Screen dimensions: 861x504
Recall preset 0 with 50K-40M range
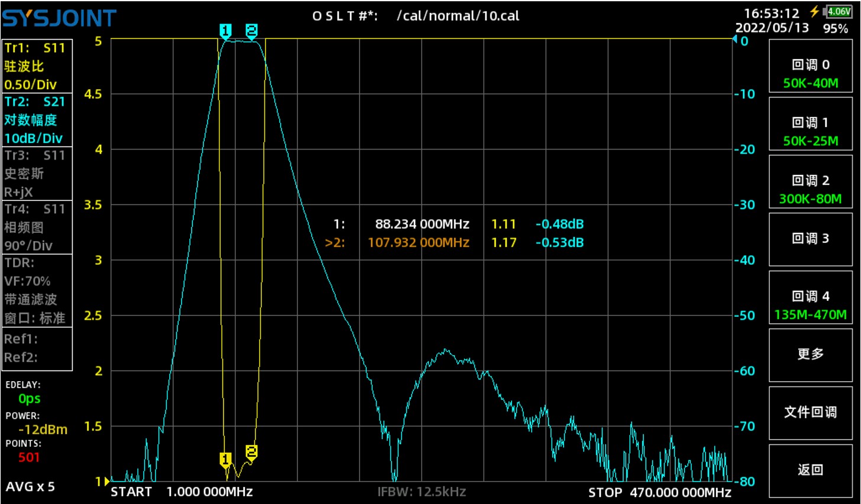tap(810, 73)
